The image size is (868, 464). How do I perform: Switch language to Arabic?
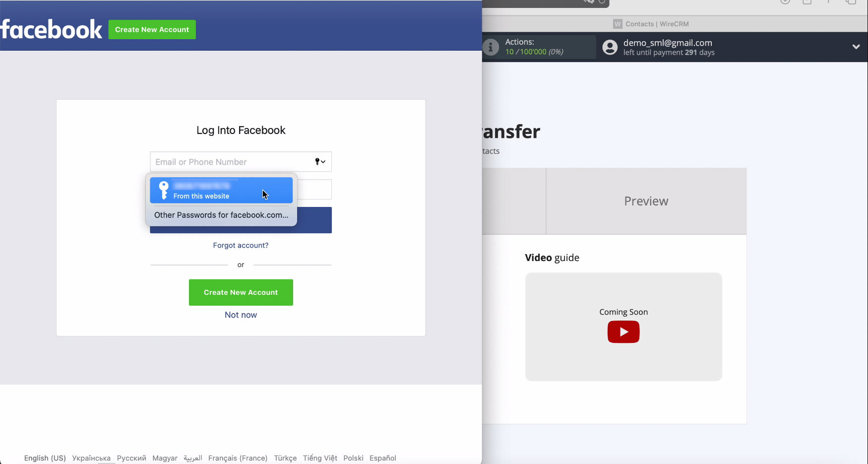[192, 458]
